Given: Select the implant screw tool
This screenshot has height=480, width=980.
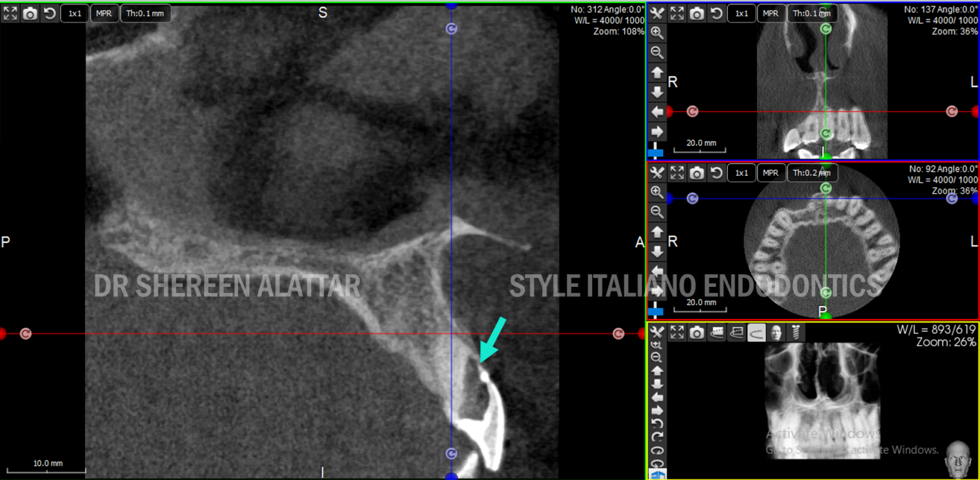Looking at the screenshot, I should point(796,332).
